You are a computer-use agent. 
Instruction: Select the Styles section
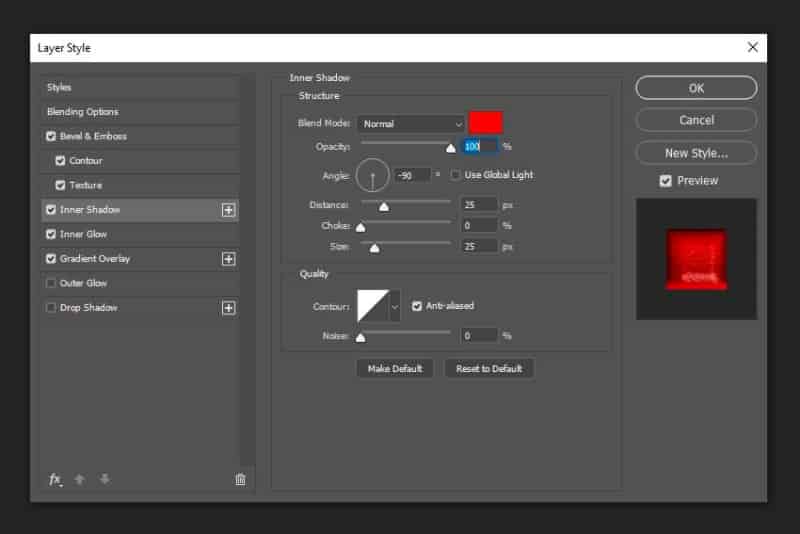[x=140, y=87]
